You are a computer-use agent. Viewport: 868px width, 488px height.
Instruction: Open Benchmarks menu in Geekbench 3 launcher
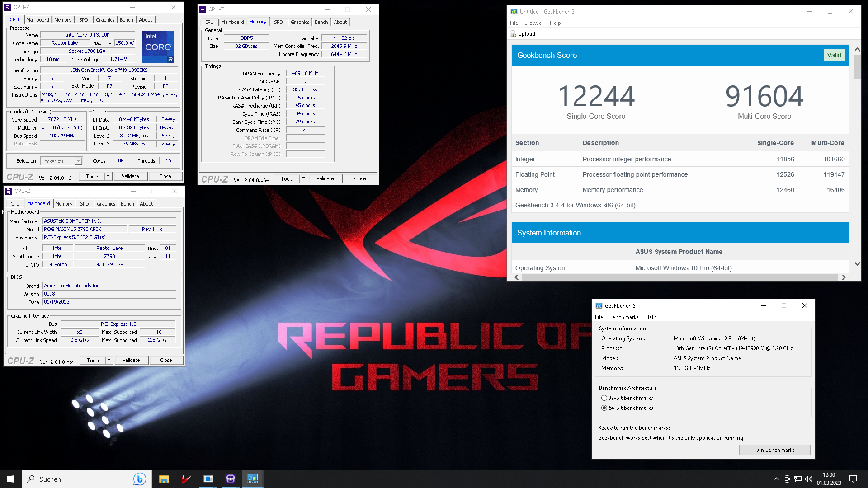pyautogui.click(x=624, y=317)
